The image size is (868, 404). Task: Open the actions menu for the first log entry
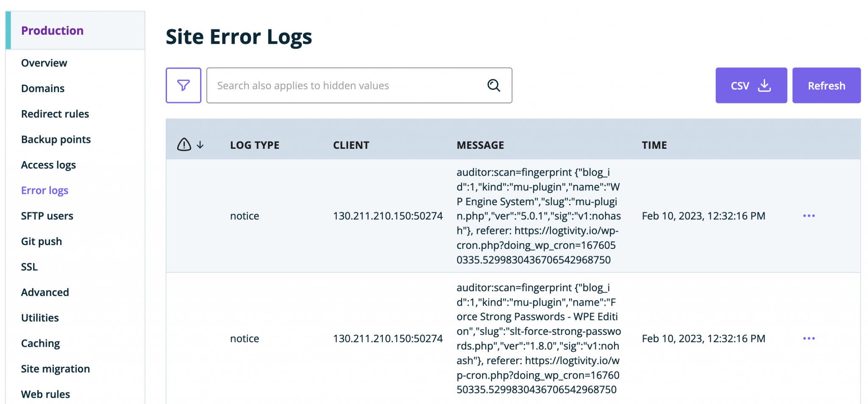(x=809, y=216)
